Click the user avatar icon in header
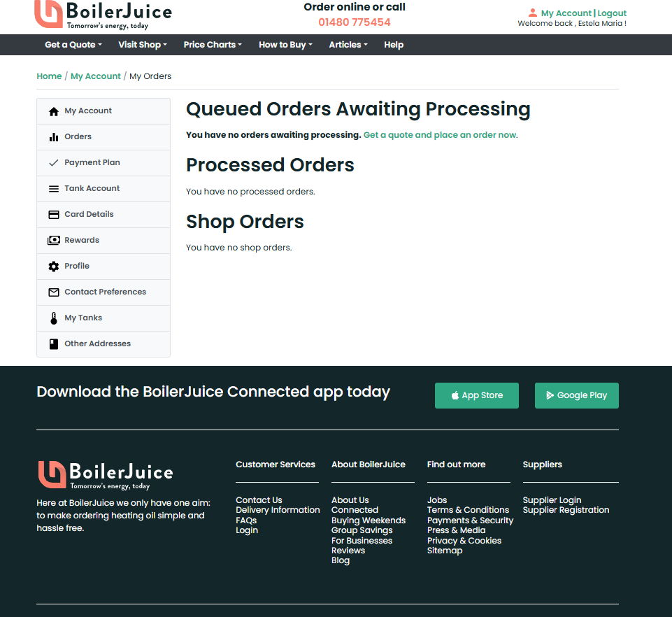The width and height of the screenshot is (672, 617). click(x=532, y=13)
